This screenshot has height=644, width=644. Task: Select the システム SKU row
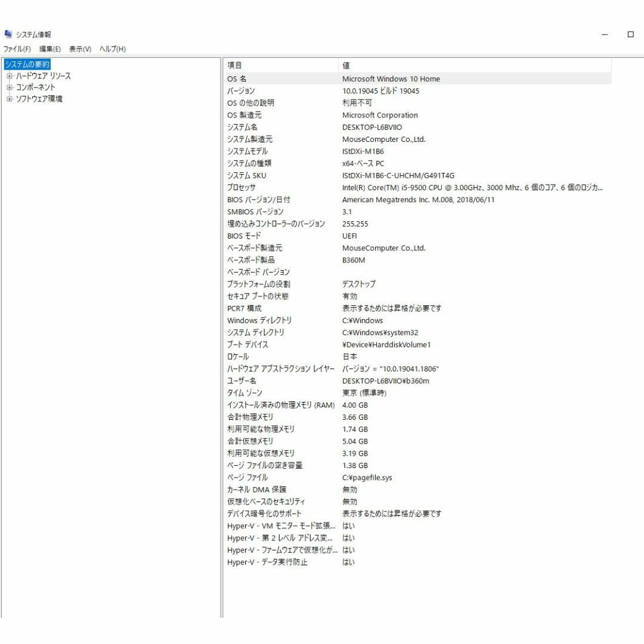click(418, 175)
